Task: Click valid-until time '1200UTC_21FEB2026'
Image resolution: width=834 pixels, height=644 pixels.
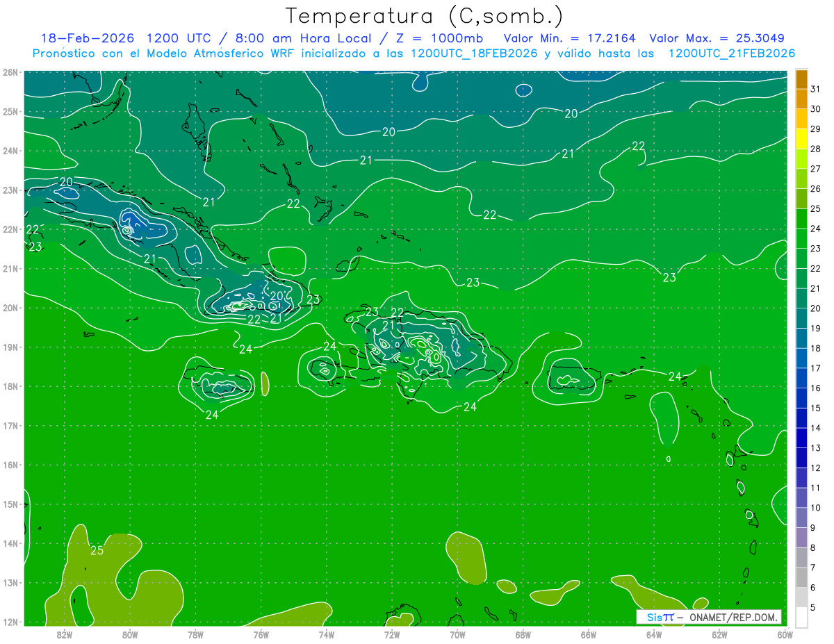Action: (x=731, y=53)
